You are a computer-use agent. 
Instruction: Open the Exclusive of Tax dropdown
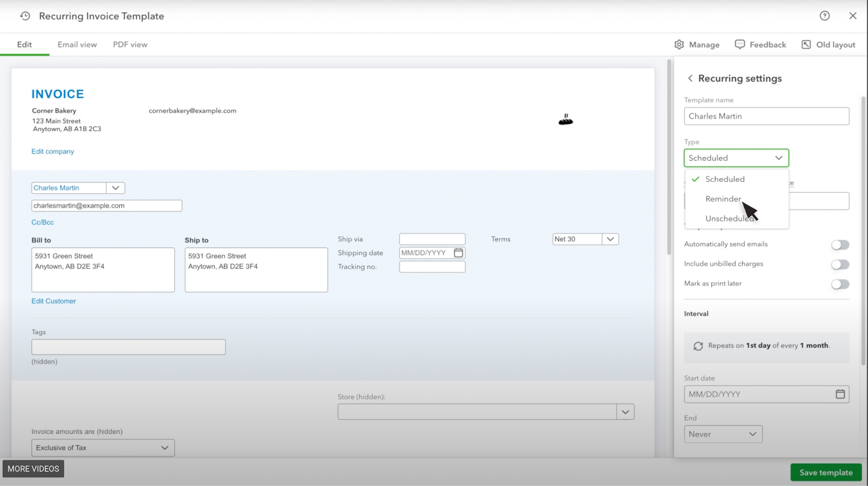103,448
